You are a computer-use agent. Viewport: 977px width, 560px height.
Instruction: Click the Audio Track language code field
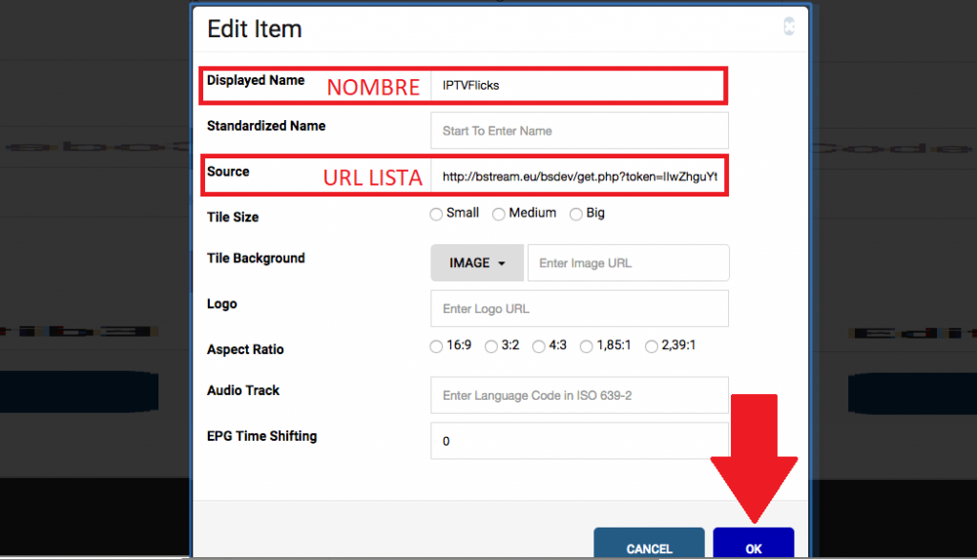[x=579, y=395]
